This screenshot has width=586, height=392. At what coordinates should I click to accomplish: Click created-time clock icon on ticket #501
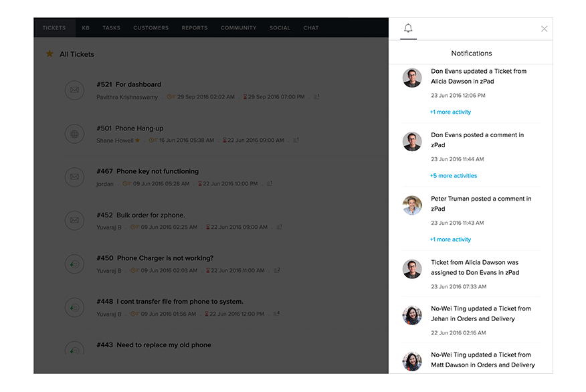[x=153, y=140]
